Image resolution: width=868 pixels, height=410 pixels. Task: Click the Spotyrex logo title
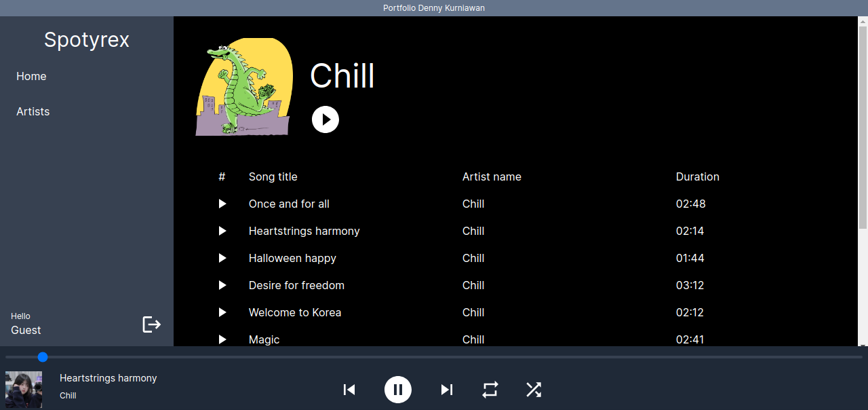[x=87, y=40]
